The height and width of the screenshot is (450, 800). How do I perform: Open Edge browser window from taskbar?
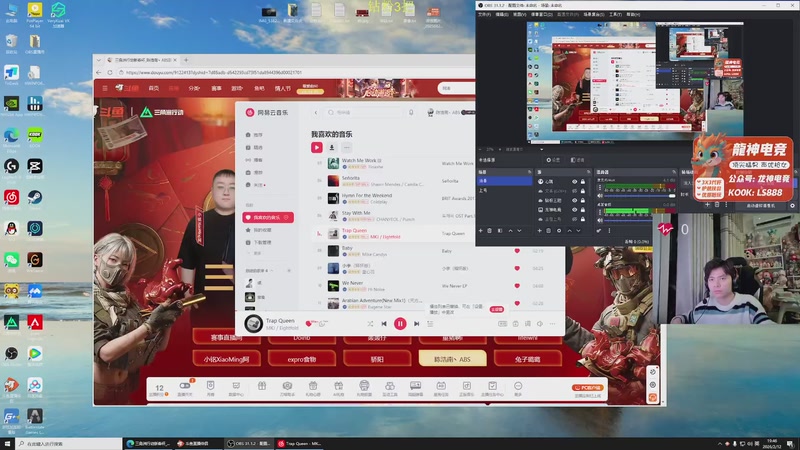pyautogui.click(x=147, y=443)
